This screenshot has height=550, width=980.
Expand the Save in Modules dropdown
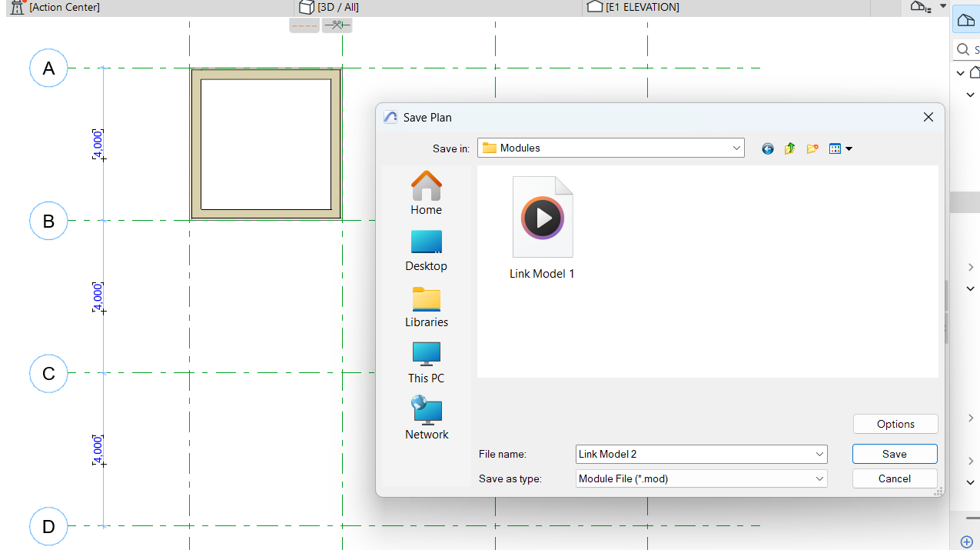click(736, 148)
